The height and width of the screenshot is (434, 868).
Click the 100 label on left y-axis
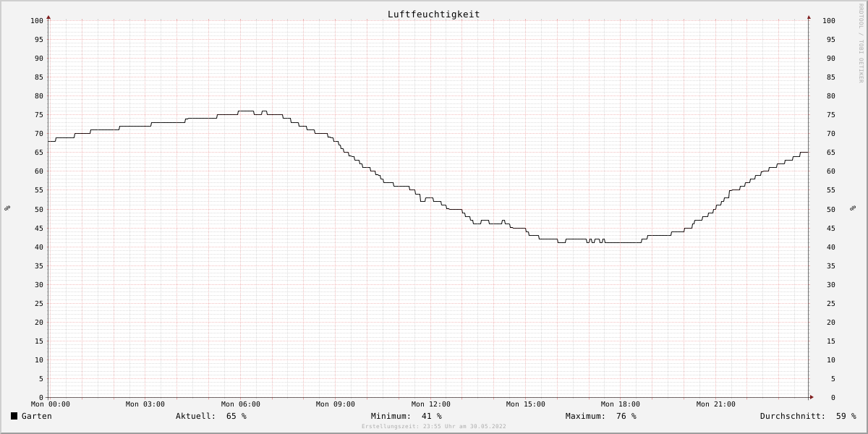[37, 20]
